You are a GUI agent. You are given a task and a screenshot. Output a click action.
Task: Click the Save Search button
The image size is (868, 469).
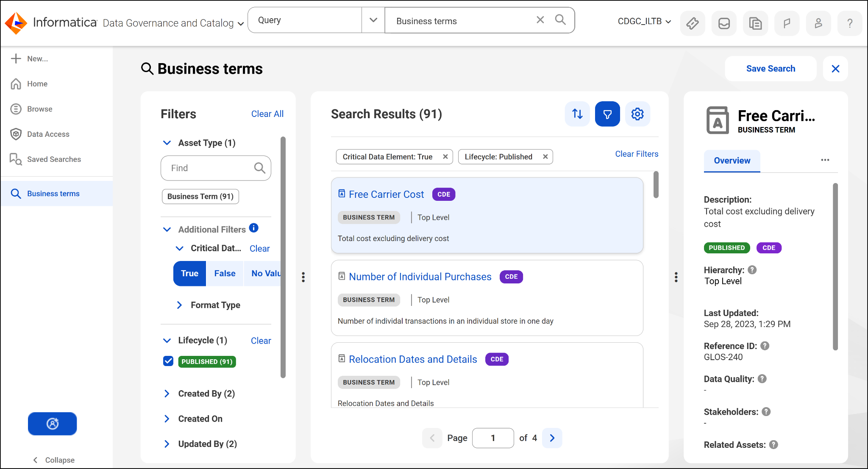click(x=771, y=69)
